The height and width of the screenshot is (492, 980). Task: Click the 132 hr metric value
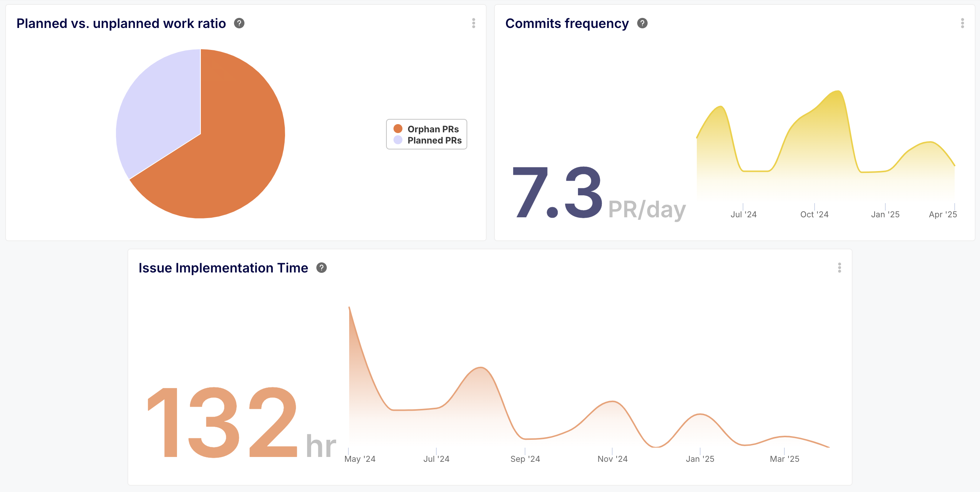222,422
